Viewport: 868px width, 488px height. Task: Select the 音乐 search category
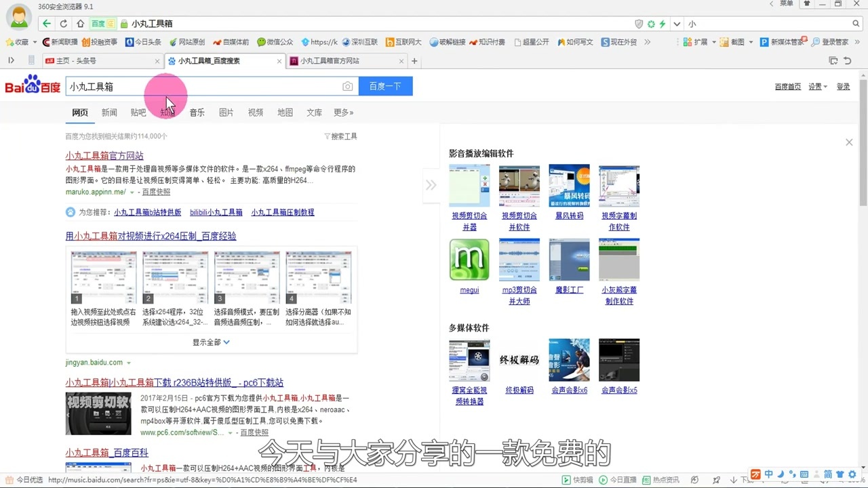pos(197,113)
